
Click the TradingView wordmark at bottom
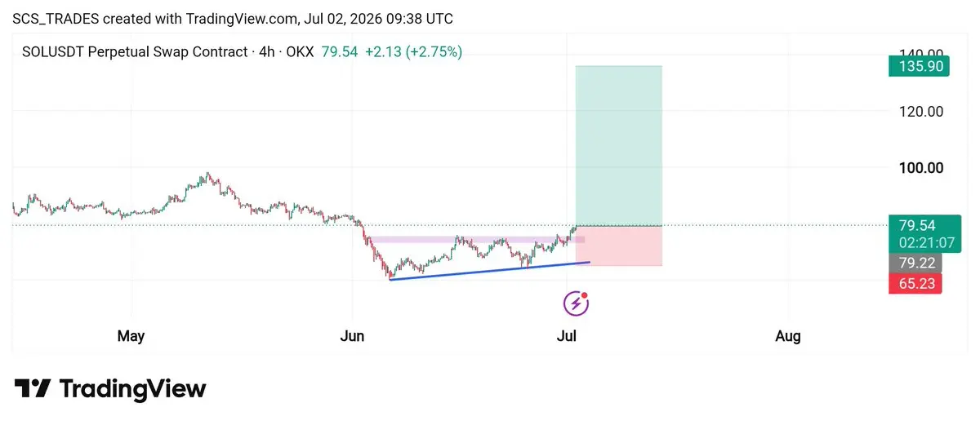[133, 389]
